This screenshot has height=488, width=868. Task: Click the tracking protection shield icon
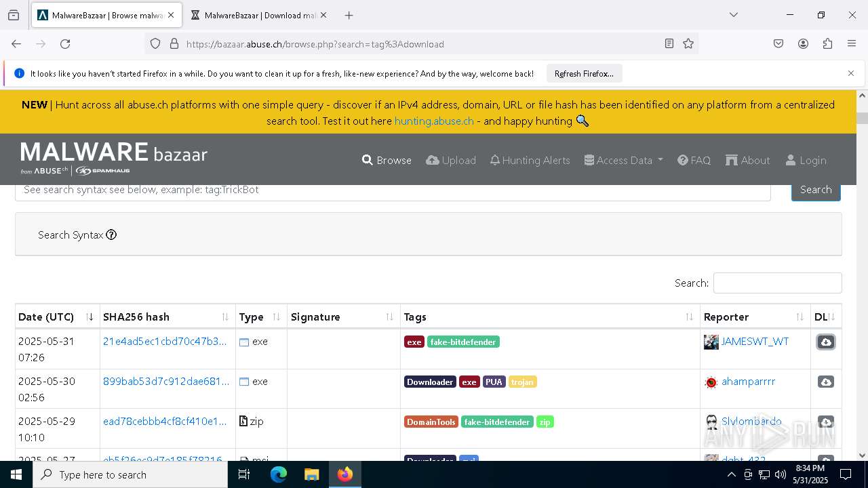155,43
